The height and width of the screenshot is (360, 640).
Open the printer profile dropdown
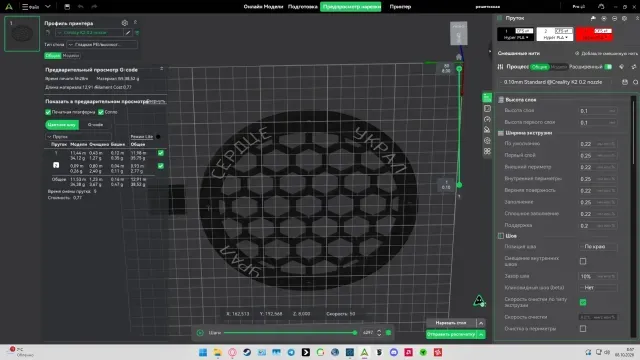pos(89,33)
